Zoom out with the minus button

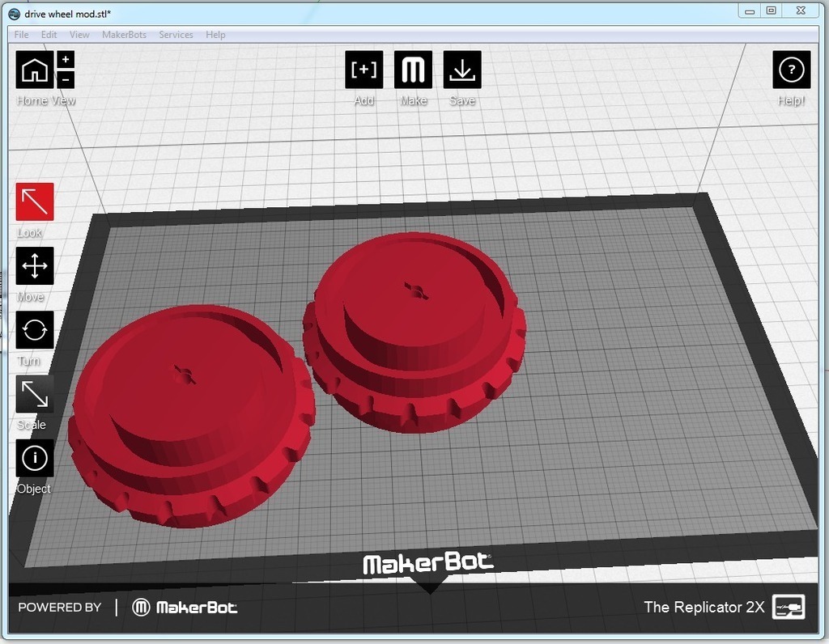66,79
